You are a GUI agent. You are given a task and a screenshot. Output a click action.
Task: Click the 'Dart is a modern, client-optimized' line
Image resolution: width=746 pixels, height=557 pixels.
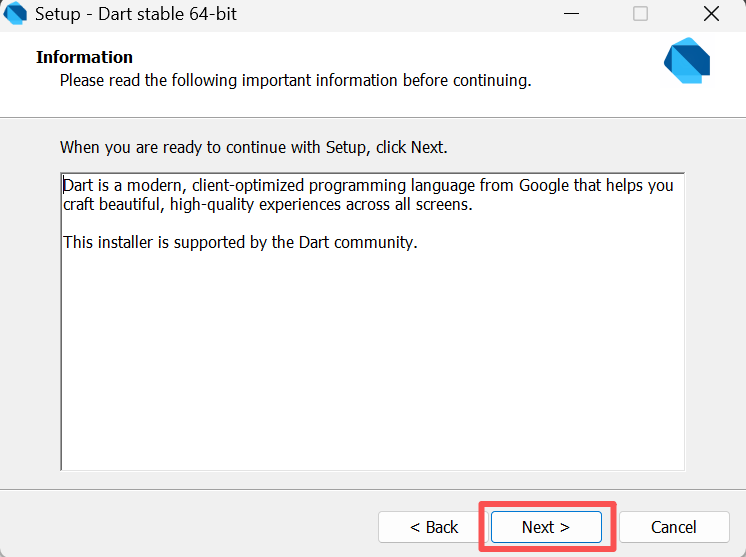point(368,185)
